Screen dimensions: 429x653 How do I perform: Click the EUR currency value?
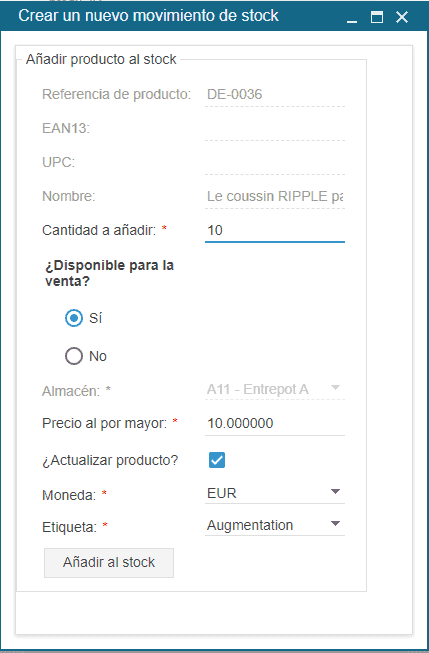(222, 493)
